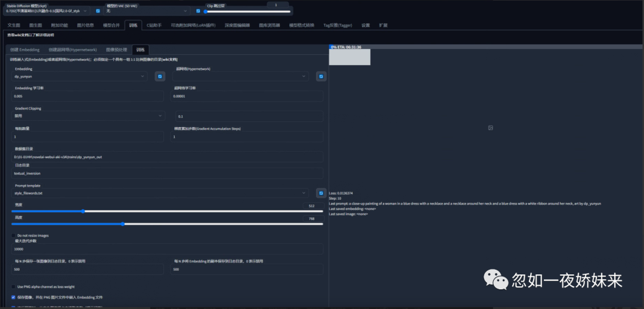This screenshot has width=644, height=309.
Task: Open the wiki文档 link in training description
Action: [x=169, y=60]
